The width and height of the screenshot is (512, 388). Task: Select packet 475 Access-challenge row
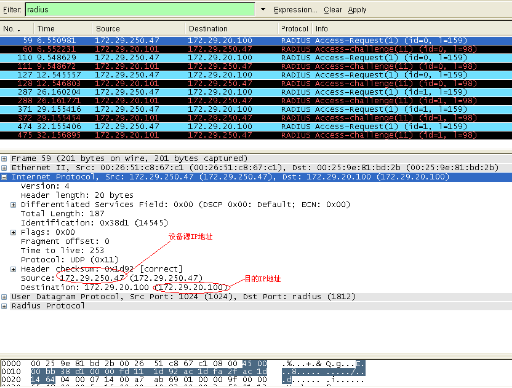tap(256, 135)
